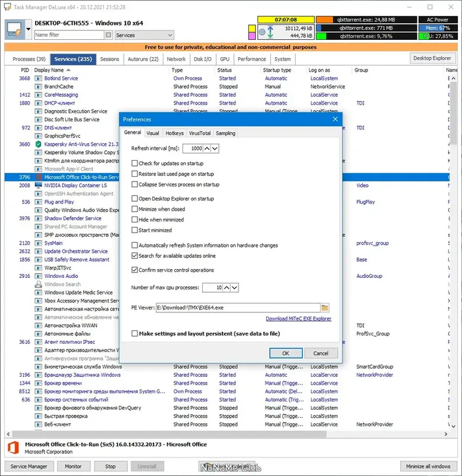Click the Windows Search service icon

38,284
